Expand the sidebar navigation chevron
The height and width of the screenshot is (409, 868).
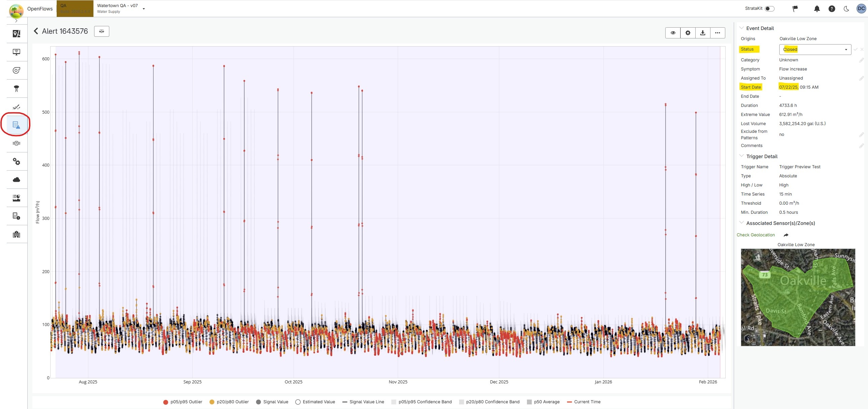tap(16, 21)
